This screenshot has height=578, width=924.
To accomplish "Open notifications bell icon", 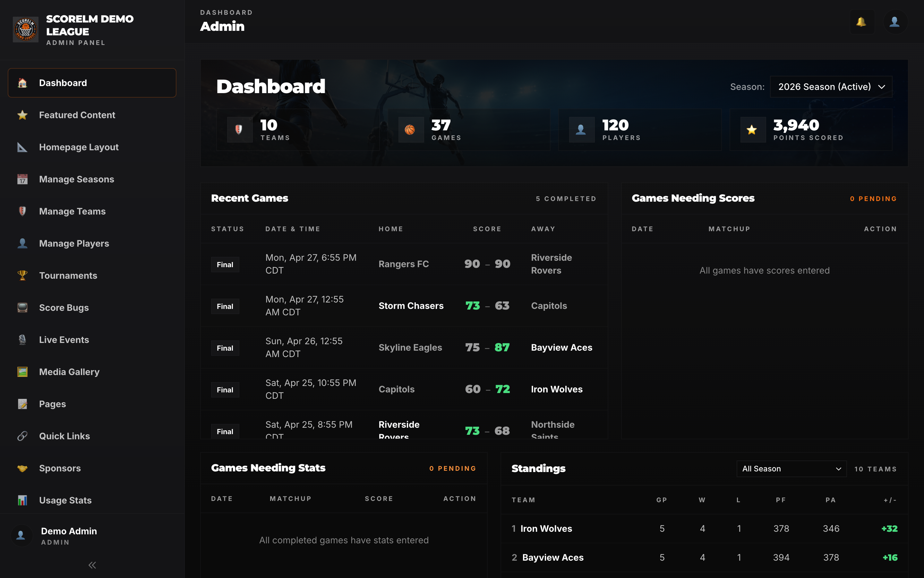I will point(862,22).
